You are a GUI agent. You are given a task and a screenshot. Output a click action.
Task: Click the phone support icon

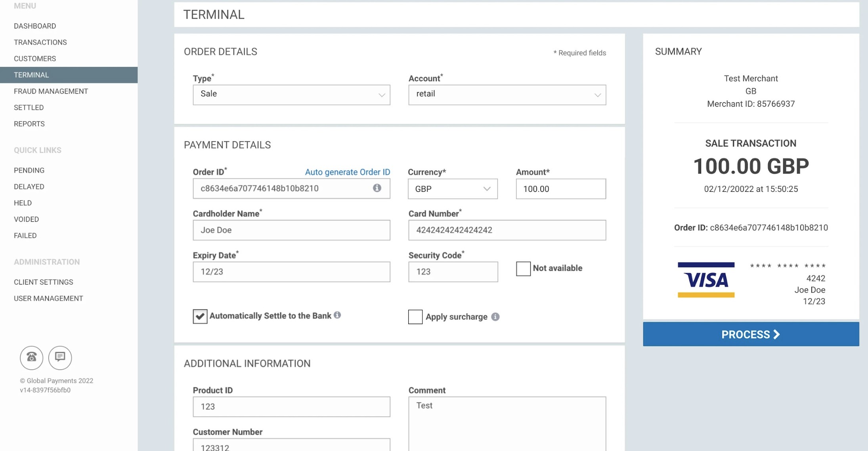tap(31, 357)
